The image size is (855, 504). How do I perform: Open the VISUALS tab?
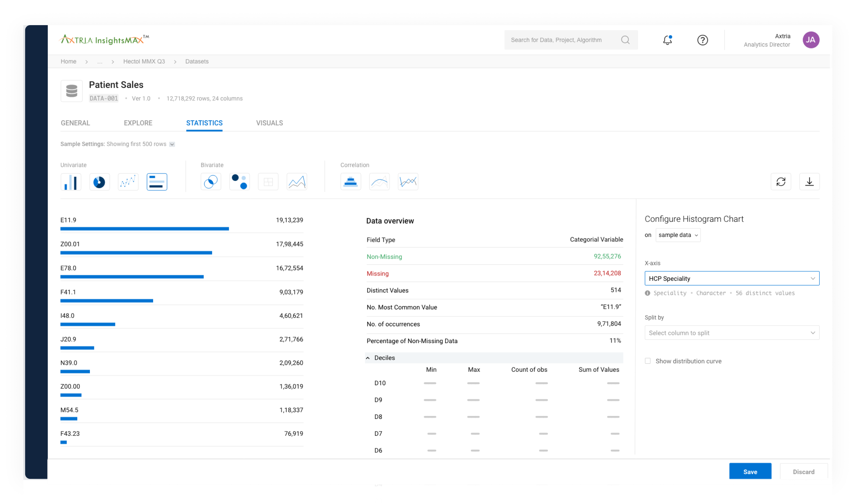(x=269, y=123)
